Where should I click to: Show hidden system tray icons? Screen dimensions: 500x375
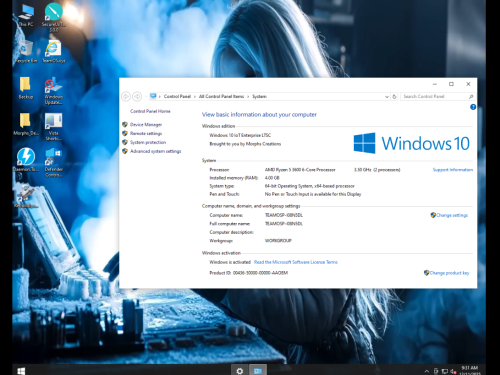[x=427, y=371]
